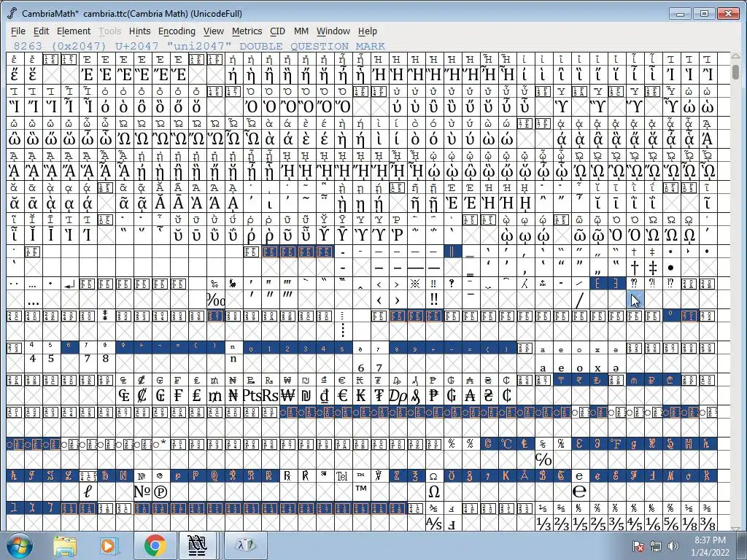Select the Pts peseta sign glyph

pos(251,395)
